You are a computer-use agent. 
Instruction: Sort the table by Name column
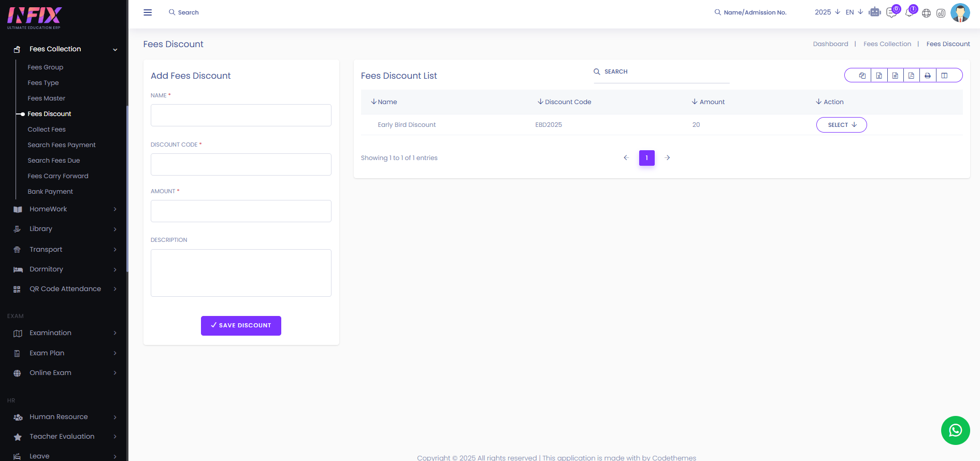coord(384,102)
